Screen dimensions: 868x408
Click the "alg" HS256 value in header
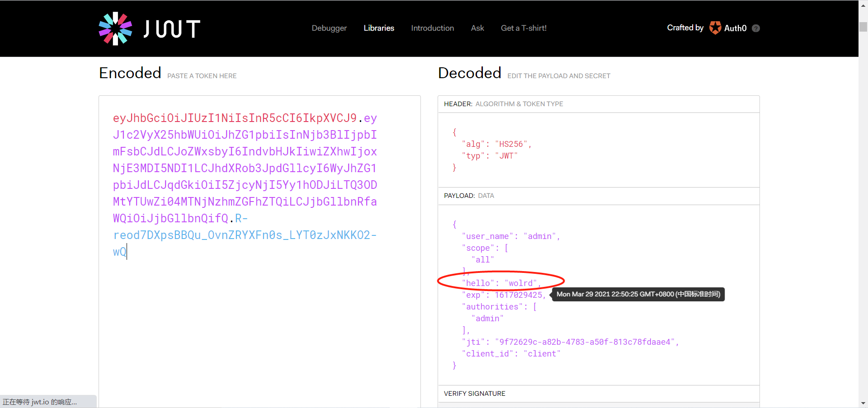pos(511,144)
